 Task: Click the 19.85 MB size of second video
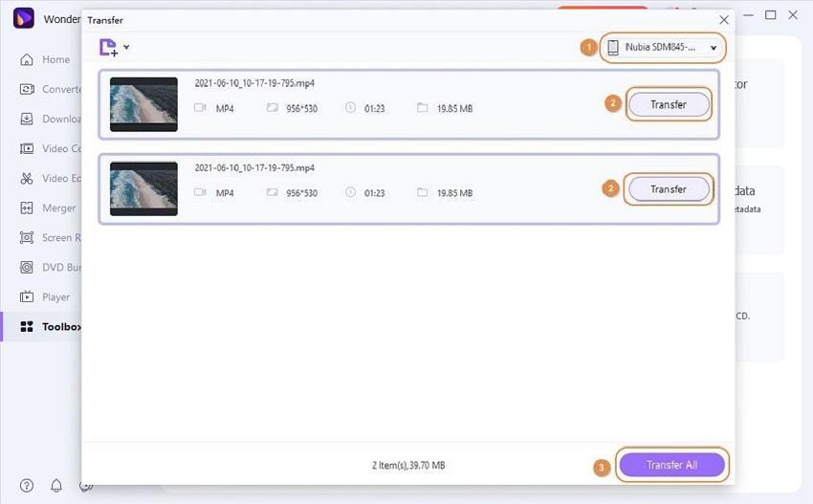[x=454, y=193]
